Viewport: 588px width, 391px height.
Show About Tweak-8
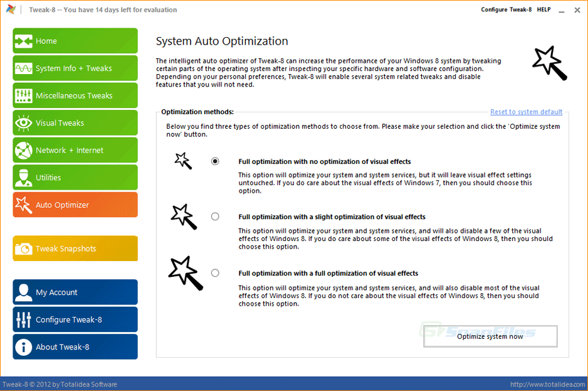point(75,347)
